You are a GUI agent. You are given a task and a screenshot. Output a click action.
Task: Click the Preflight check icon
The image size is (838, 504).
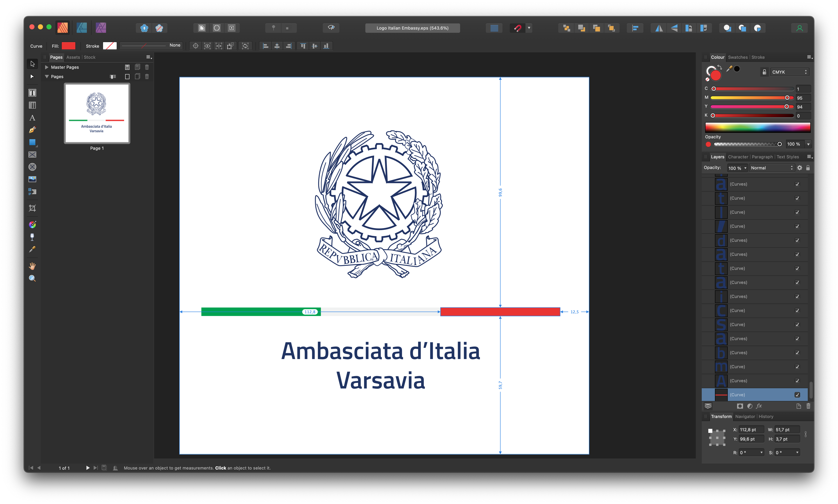point(331,28)
